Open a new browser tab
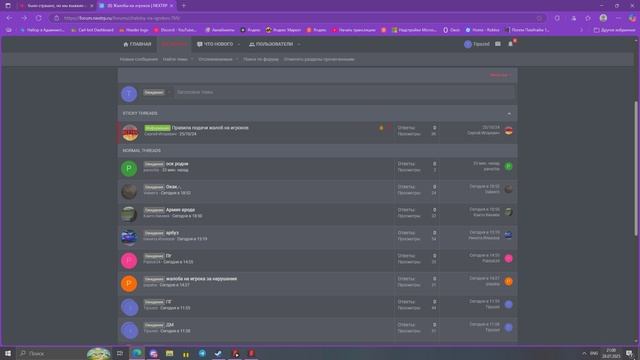The height and width of the screenshot is (360, 640). [184, 6]
